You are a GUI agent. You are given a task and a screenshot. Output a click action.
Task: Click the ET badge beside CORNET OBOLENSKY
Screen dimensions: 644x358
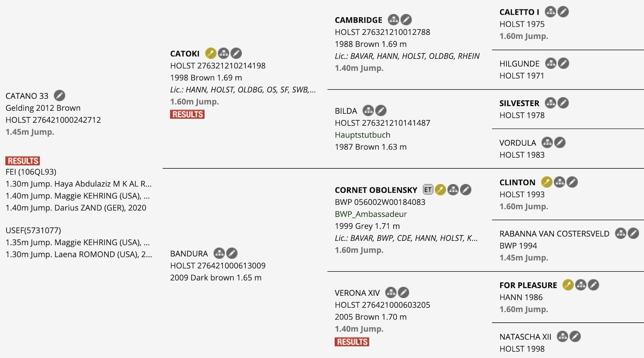428,190
